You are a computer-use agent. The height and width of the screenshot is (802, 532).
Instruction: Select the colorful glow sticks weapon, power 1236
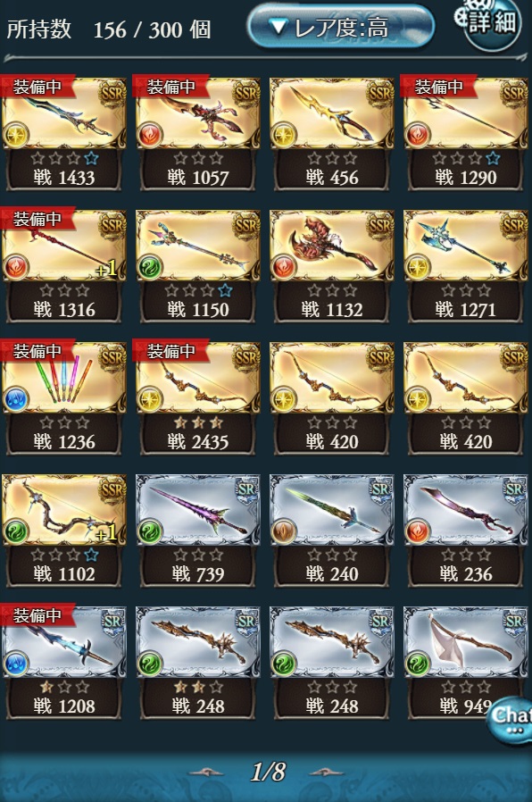pyautogui.click(x=64, y=397)
